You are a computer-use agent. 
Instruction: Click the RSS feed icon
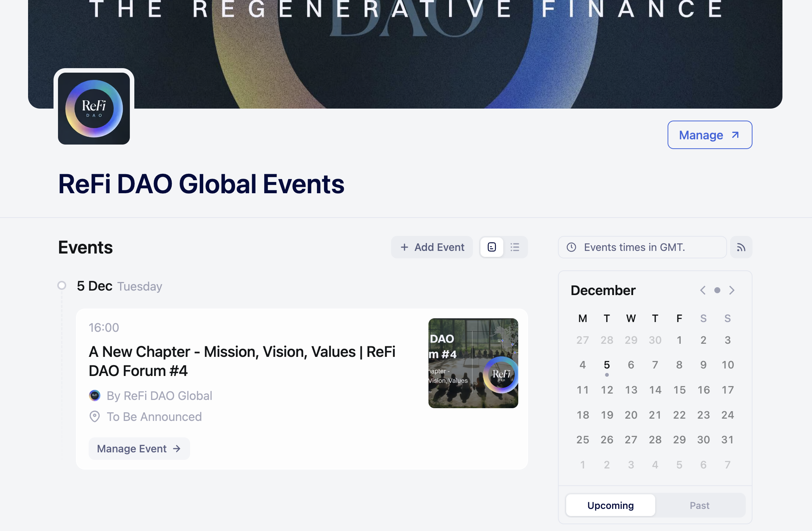(x=741, y=247)
